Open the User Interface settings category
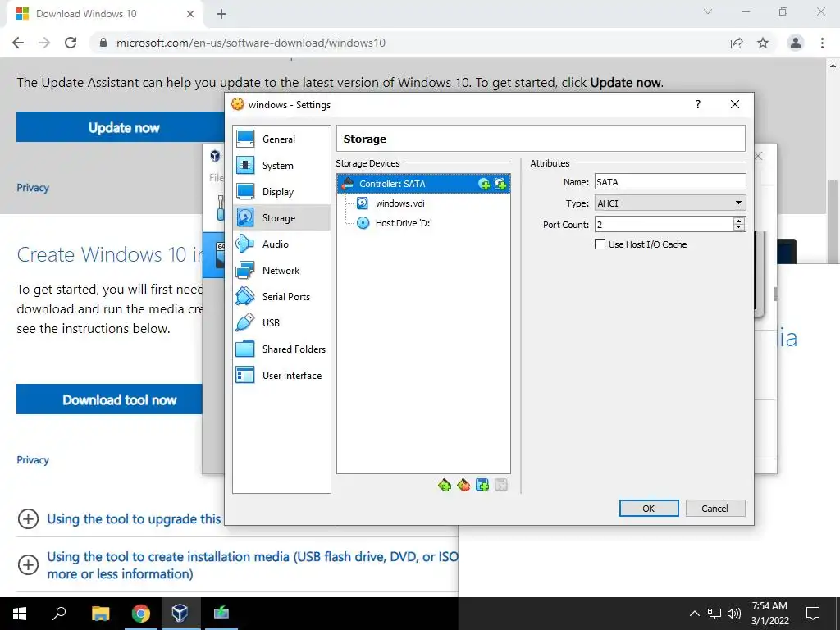The image size is (840, 630). (281, 376)
